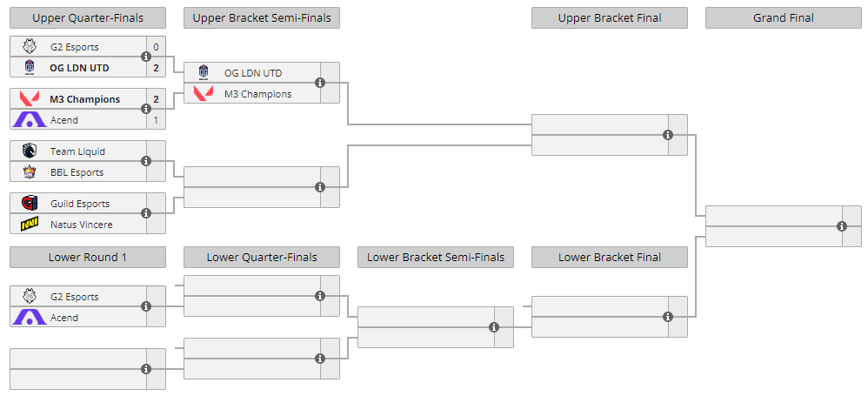Open match info for Team Liquid vs BBL Esports
This screenshot has width=868, height=396.
pos(146,161)
